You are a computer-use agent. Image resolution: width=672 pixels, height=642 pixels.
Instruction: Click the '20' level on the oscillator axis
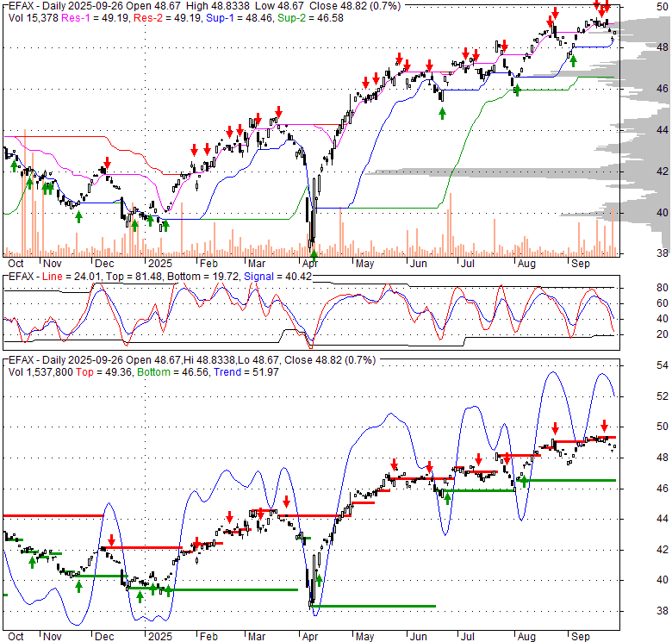[663, 334]
